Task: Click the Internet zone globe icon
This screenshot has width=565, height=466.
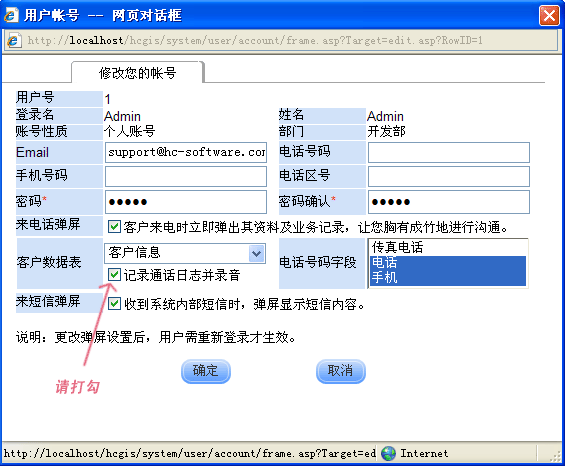Action: click(x=388, y=453)
